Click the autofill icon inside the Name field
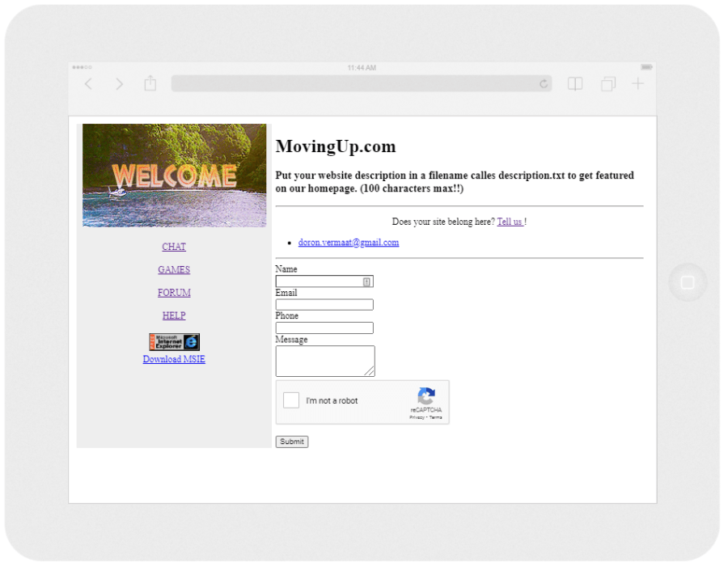 point(366,281)
